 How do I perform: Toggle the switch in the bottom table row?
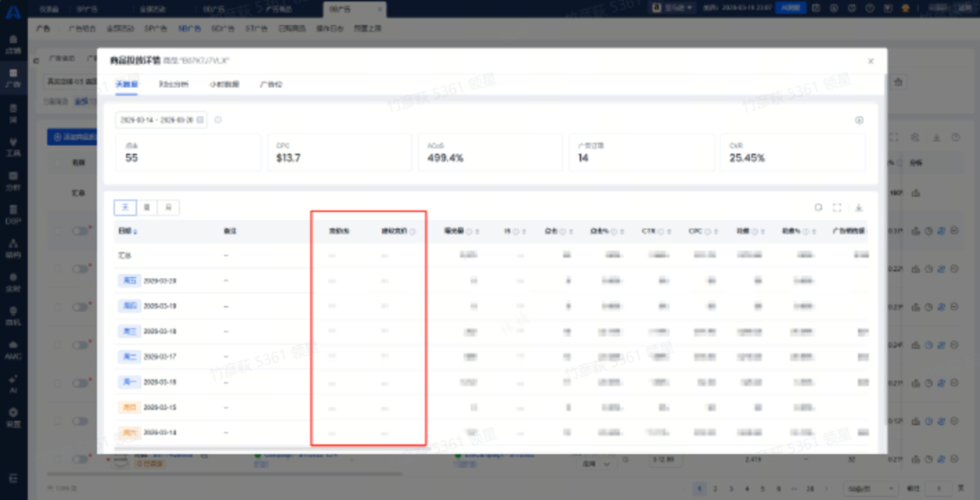(x=80, y=459)
